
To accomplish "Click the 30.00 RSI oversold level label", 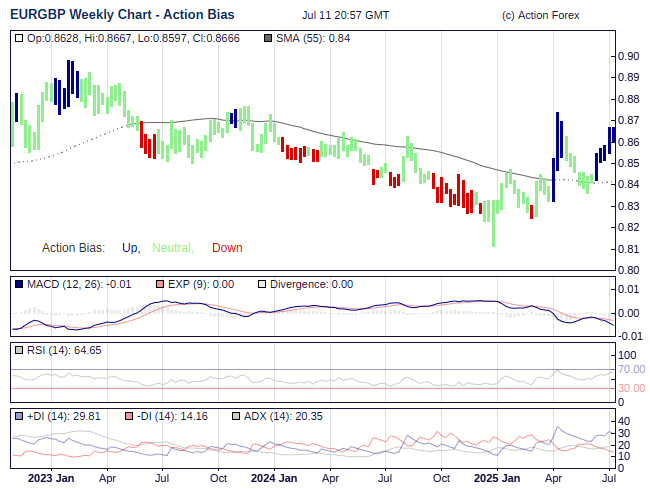I will pyautogui.click(x=631, y=388).
